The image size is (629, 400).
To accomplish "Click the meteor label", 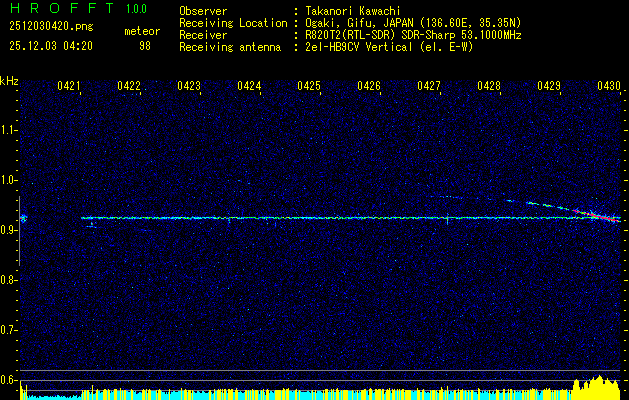I will pos(142,31).
